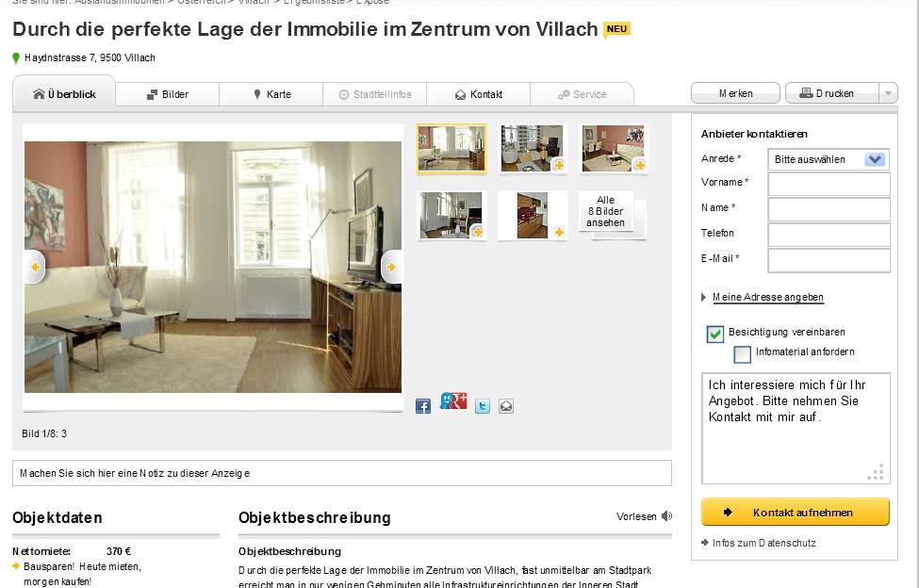Expand Meine Adresse angeben section
This screenshot has height=588, width=919.
[768, 297]
